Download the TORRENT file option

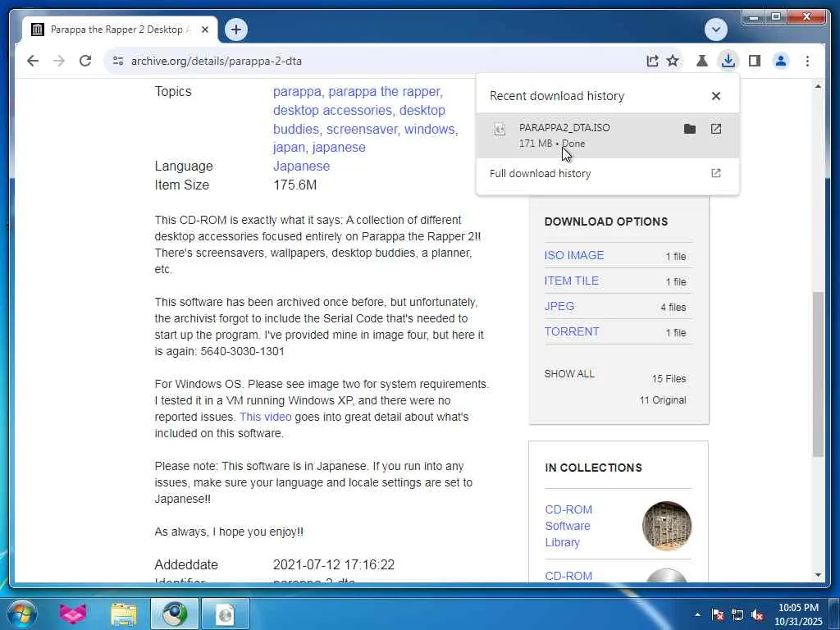tap(572, 331)
